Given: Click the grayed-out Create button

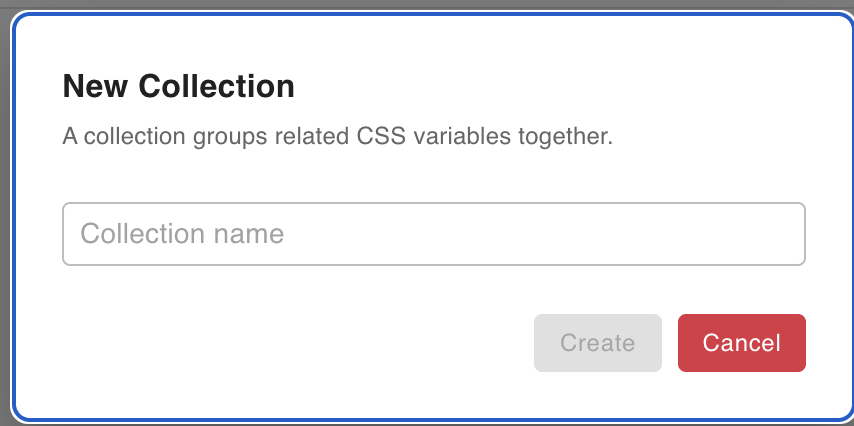Looking at the screenshot, I should 598,343.
